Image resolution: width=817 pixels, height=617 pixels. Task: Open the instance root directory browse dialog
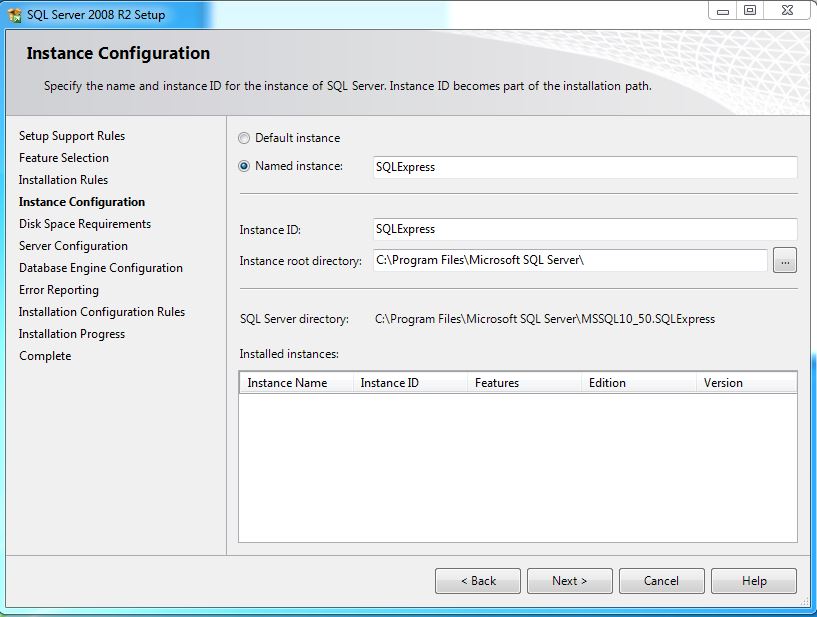pos(785,260)
